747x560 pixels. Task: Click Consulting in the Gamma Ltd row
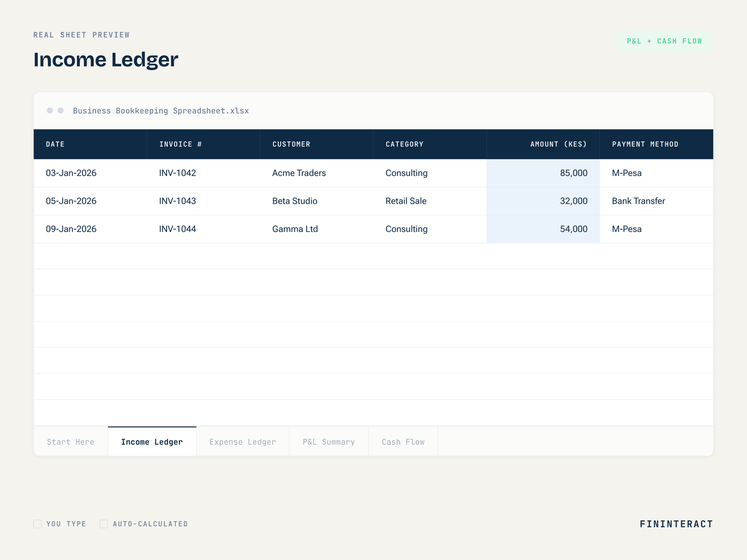[x=430, y=229]
